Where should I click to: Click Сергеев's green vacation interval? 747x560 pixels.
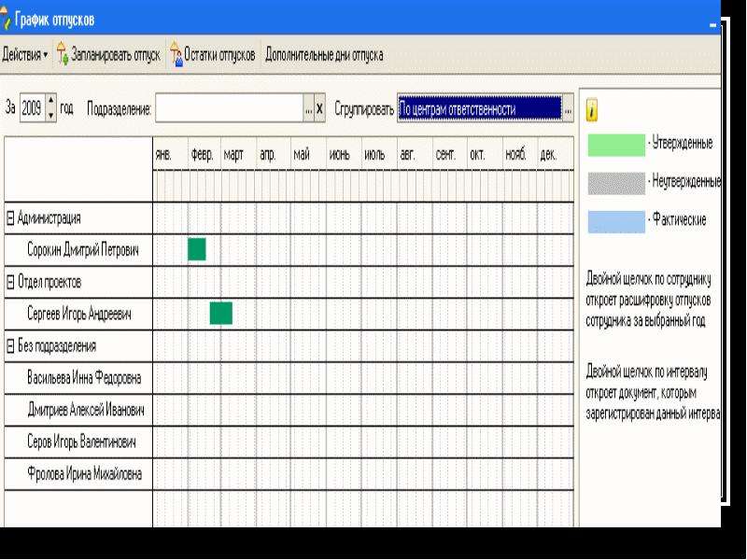pos(221,313)
